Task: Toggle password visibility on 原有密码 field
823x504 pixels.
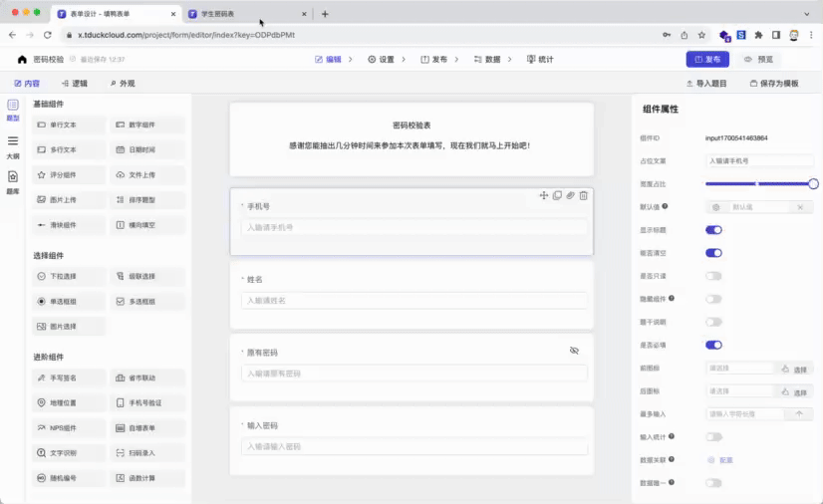Action: pyautogui.click(x=574, y=351)
